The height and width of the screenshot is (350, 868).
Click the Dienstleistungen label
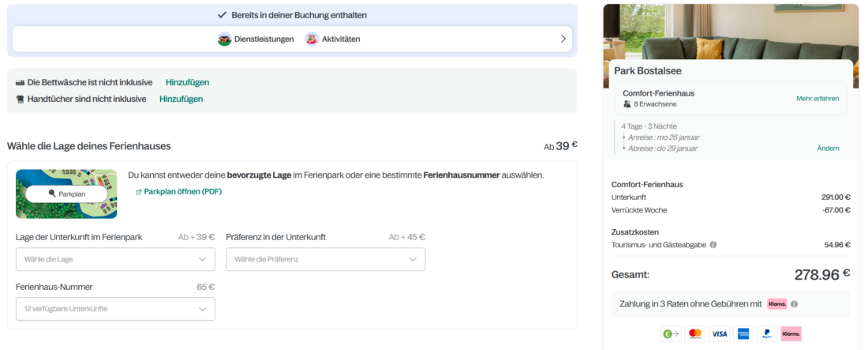[x=264, y=40]
